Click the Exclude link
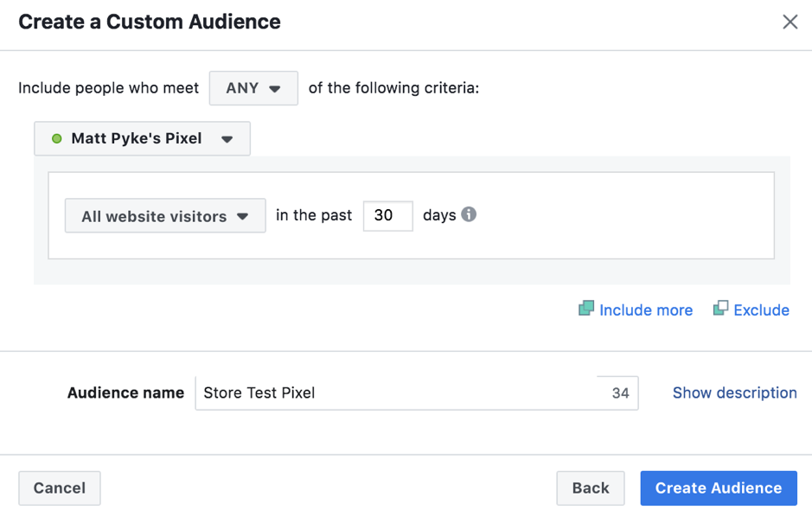 (x=751, y=309)
